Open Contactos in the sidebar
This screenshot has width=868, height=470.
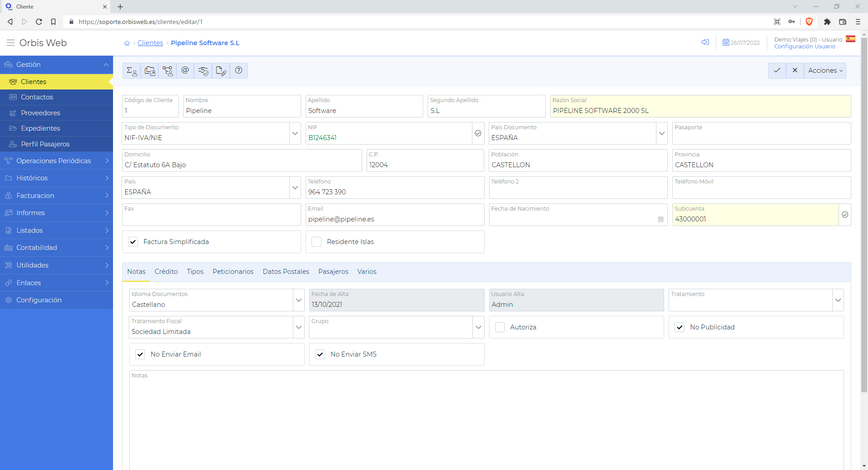pos(57,97)
